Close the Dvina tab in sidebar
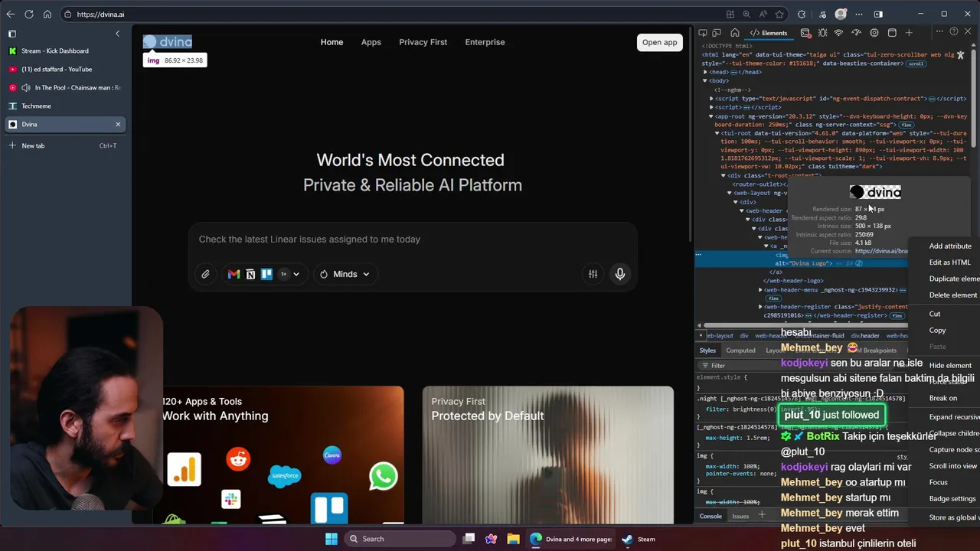 (118, 124)
